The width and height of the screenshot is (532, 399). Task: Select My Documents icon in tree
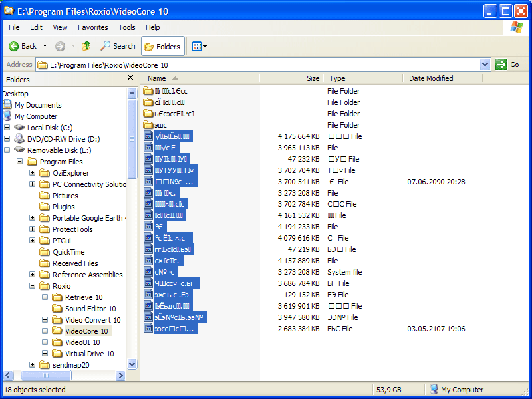click(7, 105)
